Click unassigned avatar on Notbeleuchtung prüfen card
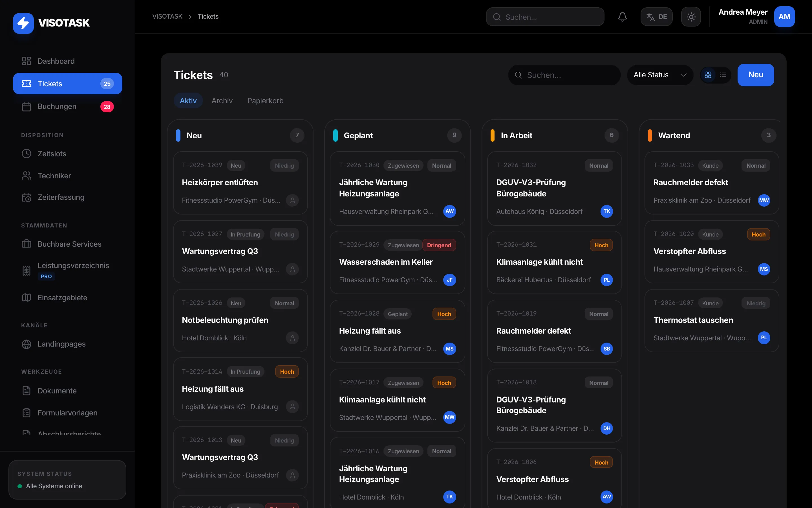The width and height of the screenshot is (812, 508). (292, 338)
